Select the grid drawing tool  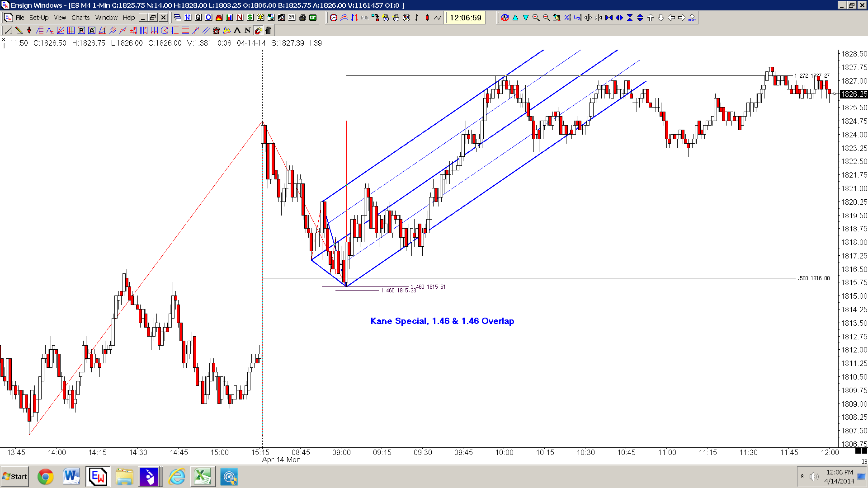tap(71, 30)
